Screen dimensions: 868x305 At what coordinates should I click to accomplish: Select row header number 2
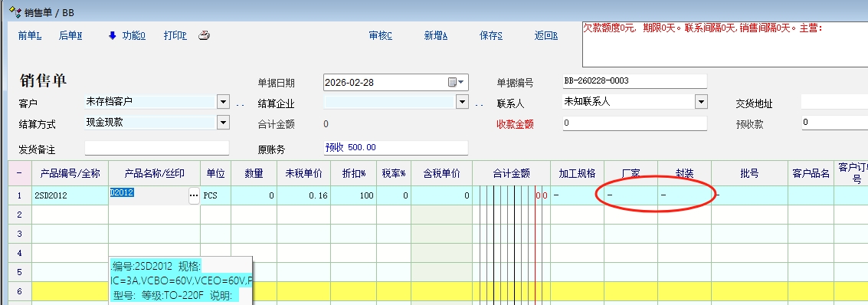pos(20,215)
